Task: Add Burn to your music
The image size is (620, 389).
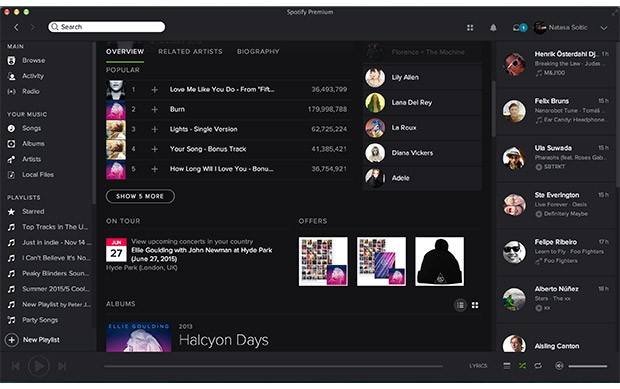Action: (155, 110)
